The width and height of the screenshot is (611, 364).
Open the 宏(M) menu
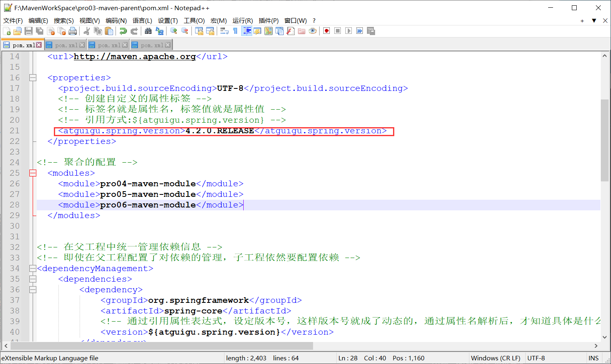(x=219, y=20)
